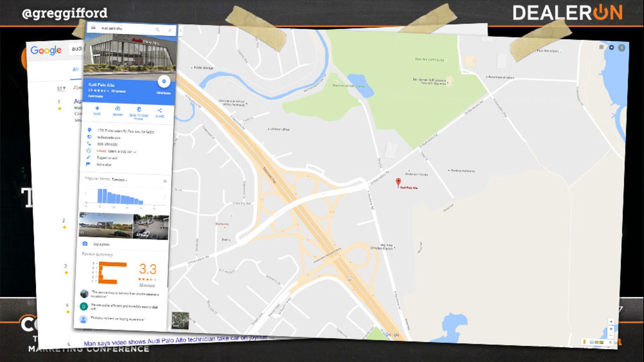Open the parking lot photos thumbnail
Screen dimensions: 644x362
tap(151, 227)
